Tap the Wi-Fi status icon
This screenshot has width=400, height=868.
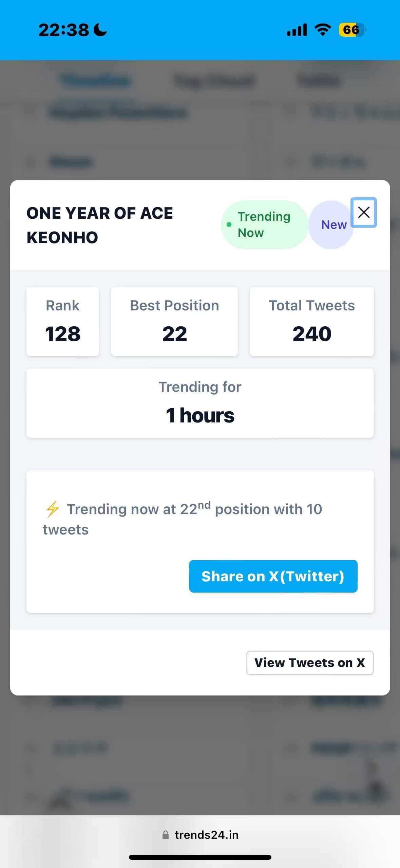[323, 30]
